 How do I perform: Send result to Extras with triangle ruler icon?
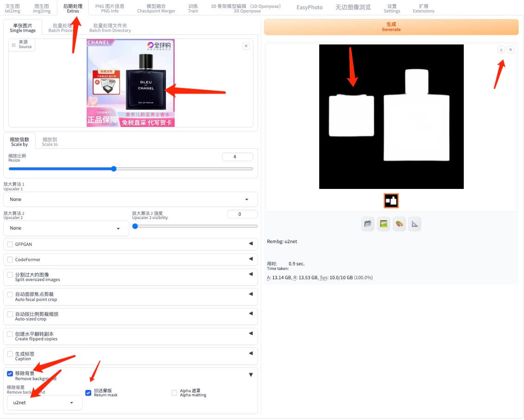pyautogui.click(x=415, y=224)
